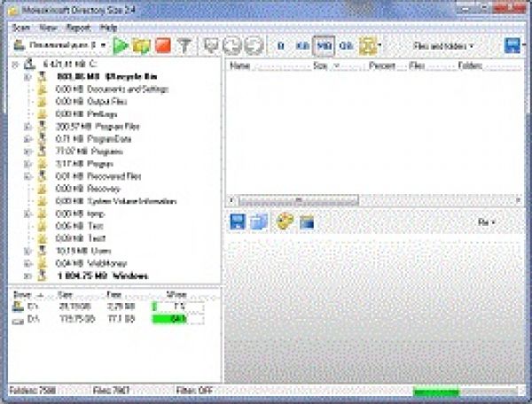Open the Scan menu
The width and height of the screenshot is (532, 404).
pos(20,27)
